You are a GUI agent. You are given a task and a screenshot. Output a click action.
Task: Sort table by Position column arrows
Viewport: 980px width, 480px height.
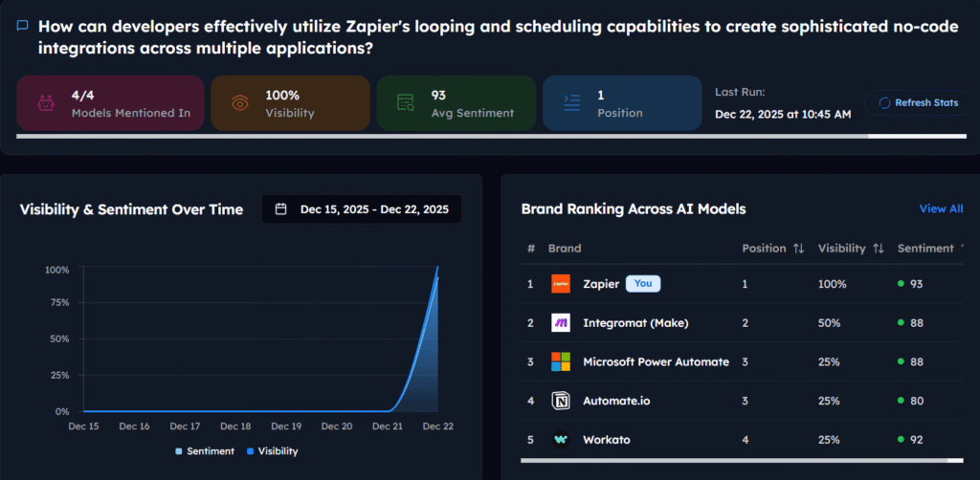[798, 249]
